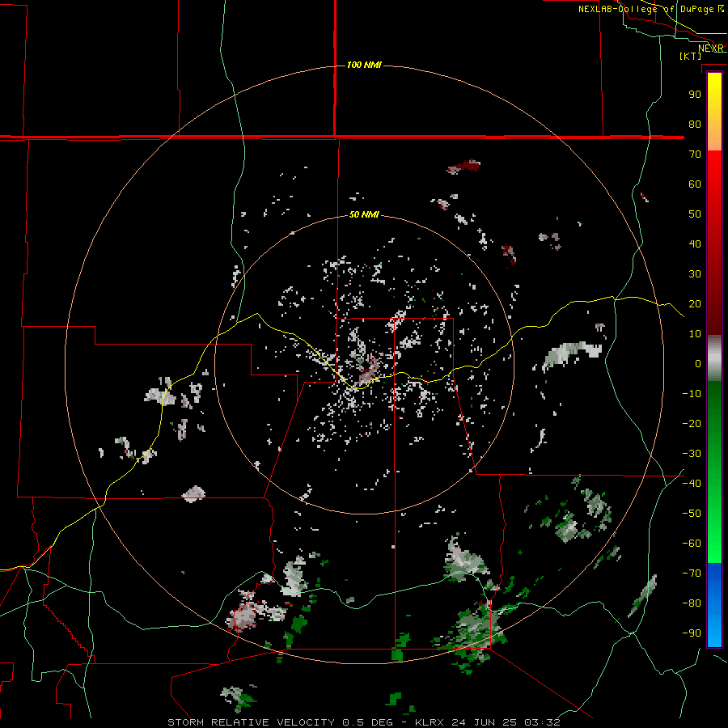728x728 pixels.
Task: Click the positive 40 scale value
Action: pos(695,244)
